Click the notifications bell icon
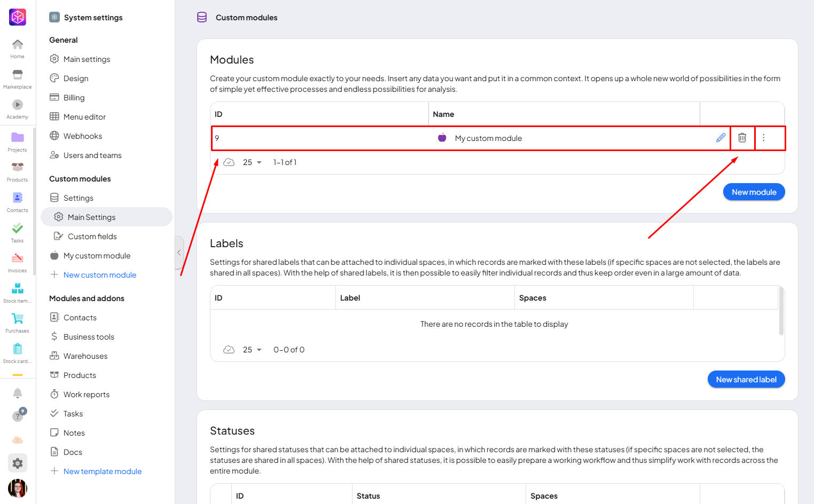Viewport: 814px width, 504px height. tap(18, 393)
